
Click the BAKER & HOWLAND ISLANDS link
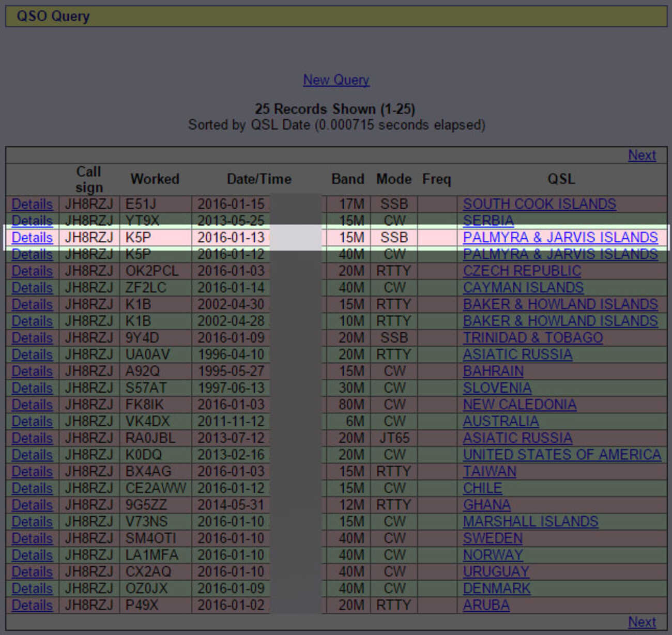point(560,304)
